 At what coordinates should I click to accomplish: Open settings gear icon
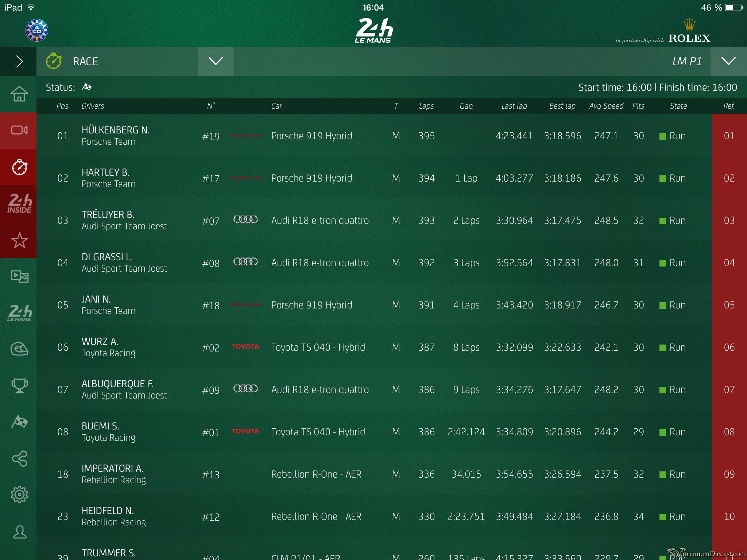[x=19, y=495]
